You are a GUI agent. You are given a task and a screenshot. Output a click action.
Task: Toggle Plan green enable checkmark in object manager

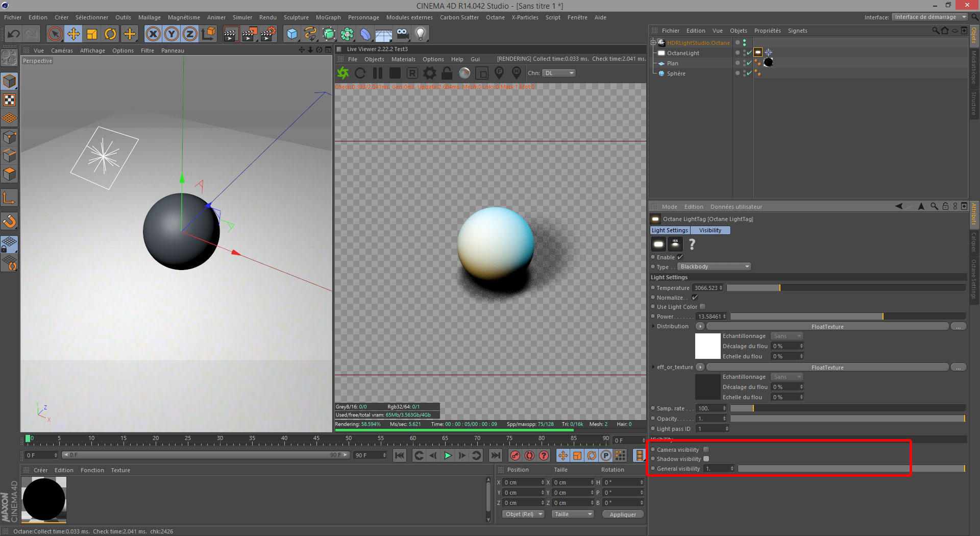tap(749, 63)
